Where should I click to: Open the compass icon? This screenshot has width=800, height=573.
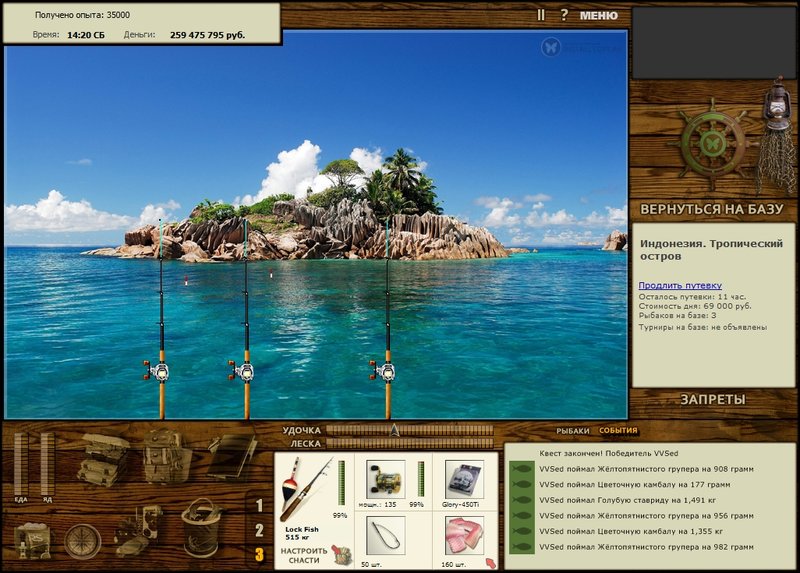(x=82, y=541)
